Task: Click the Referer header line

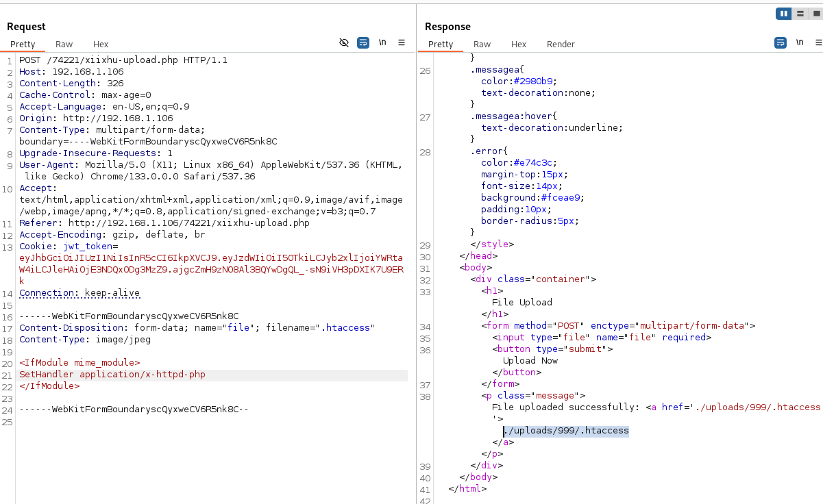Action: (164, 223)
